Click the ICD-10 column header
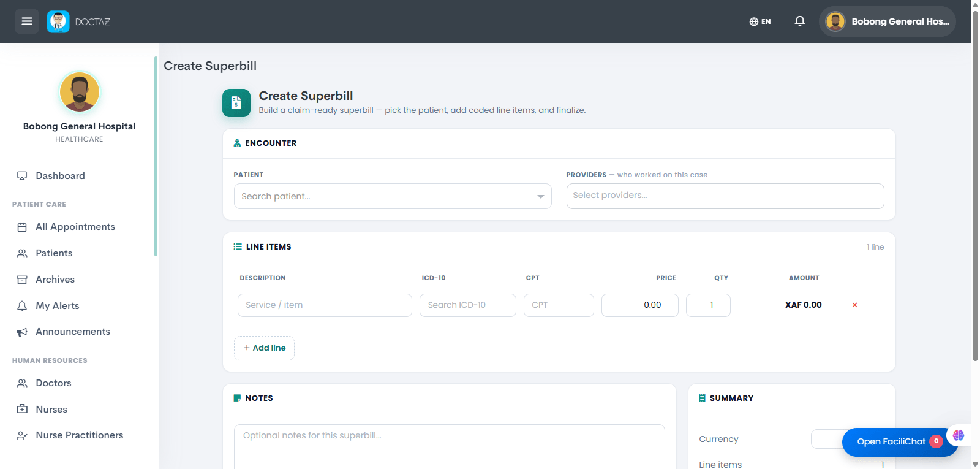980x469 pixels. [x=434, y=278]
